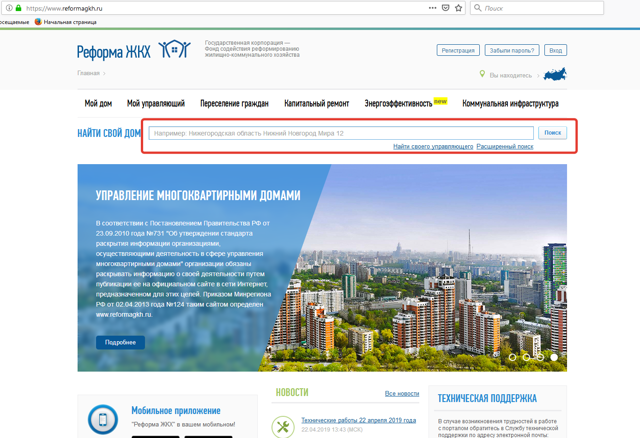Viewport: 640px width, 438px height.
Task: Focus the browser Поиск search box
Action: tap(537, 8)
